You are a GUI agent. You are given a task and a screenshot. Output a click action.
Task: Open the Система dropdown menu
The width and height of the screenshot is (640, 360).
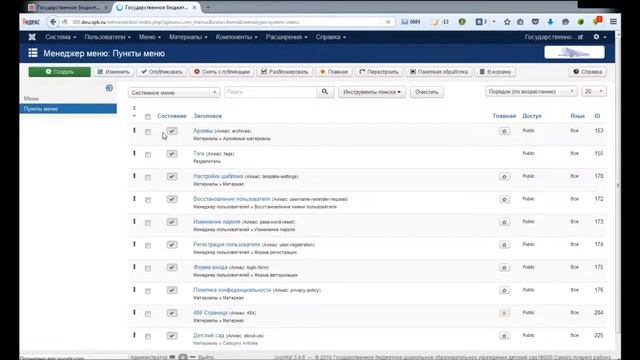(60, 37)
